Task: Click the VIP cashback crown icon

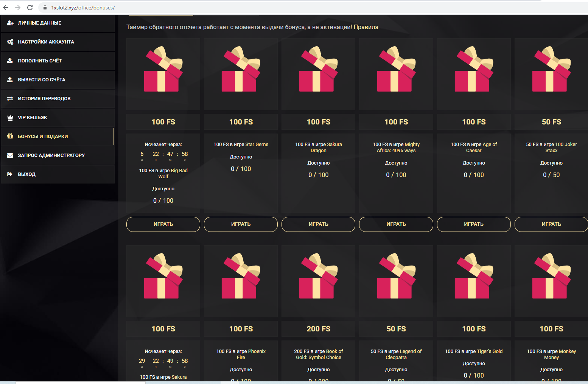Action: tap(10, 118)
